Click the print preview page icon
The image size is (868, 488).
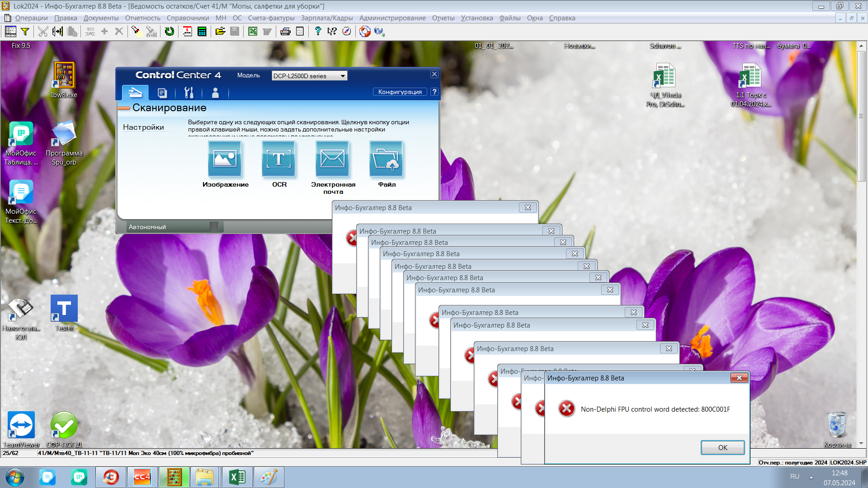pos(299,31)
